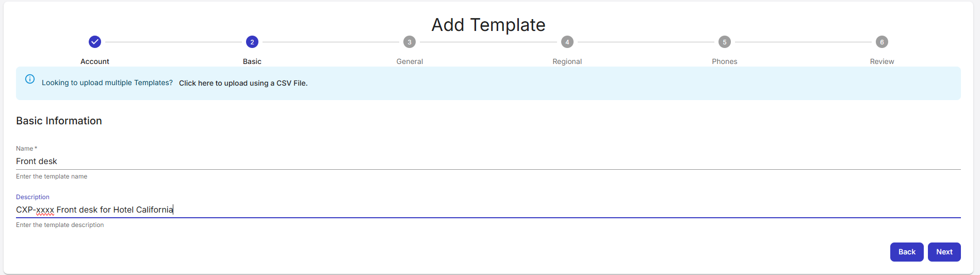Viewport: 980px width, 275px height.
Task: Open step 4 Regional circle icon
Action: [567, 42]
